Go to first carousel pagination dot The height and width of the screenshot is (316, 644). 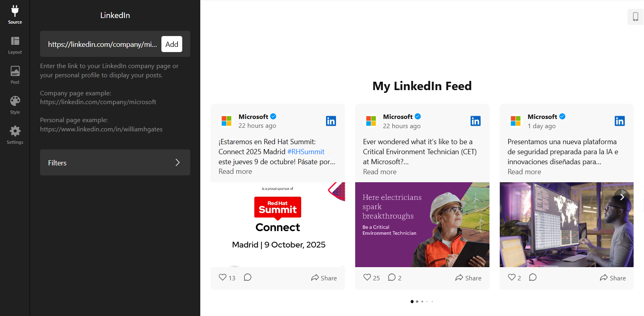tap(412, 302)
